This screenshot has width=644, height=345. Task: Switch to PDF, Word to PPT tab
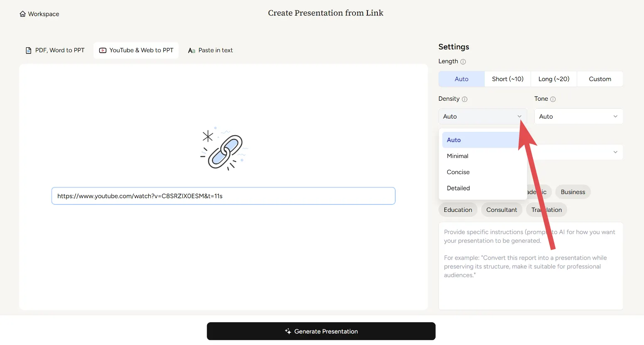point(55,51)
